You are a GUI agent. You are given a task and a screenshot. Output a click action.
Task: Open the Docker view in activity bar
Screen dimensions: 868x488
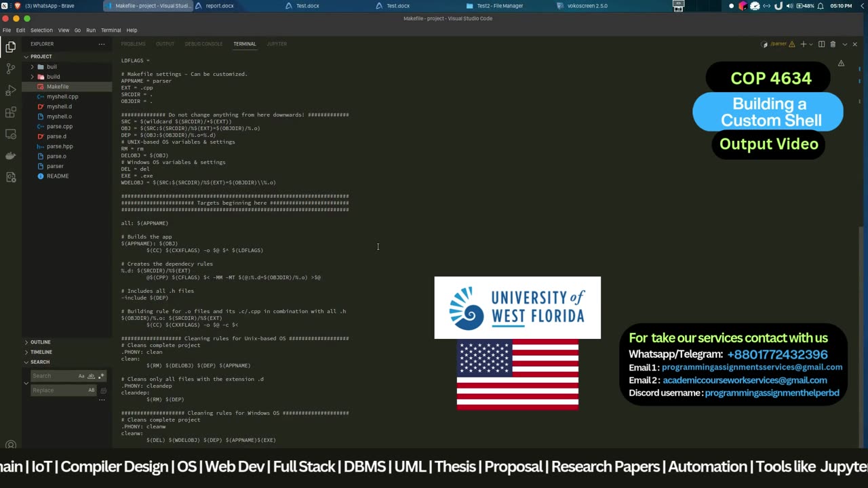click(x=10, y=155)
